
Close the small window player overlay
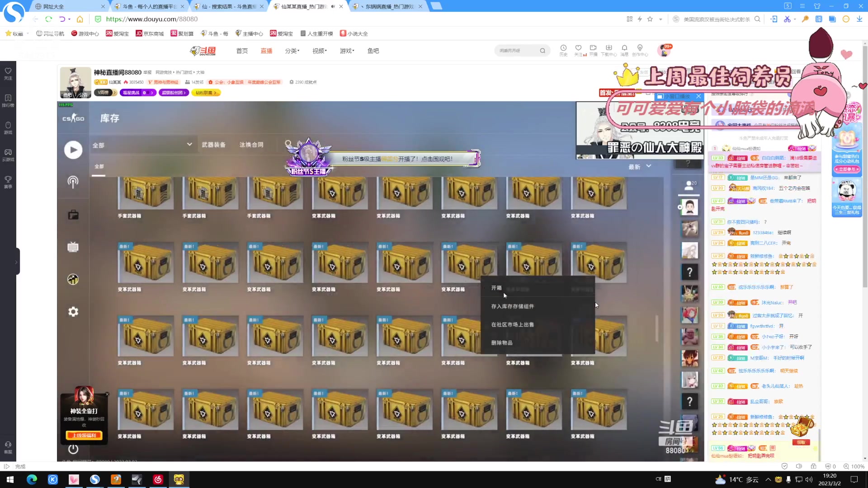point(698,96)
